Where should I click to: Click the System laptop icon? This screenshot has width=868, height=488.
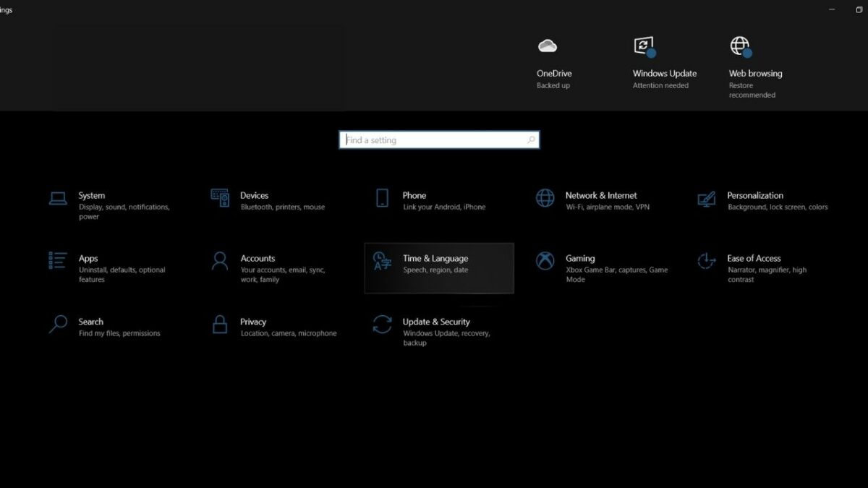[x=58, y=198]
